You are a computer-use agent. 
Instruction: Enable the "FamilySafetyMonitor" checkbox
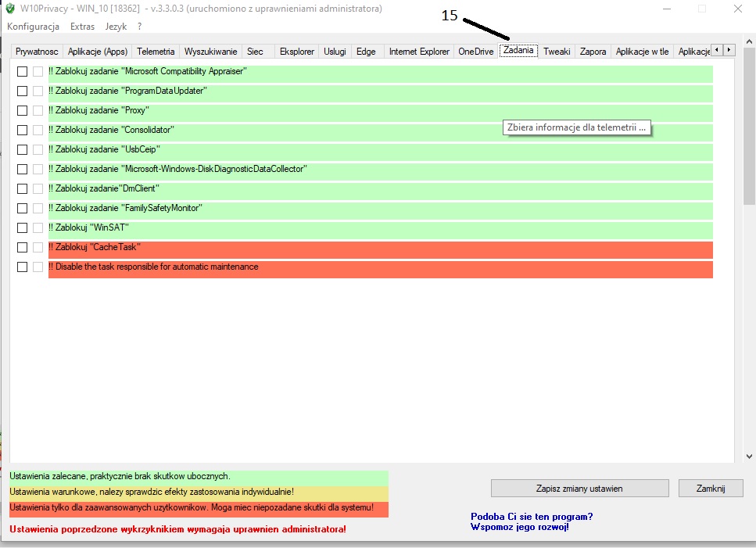tap(22, 208)
